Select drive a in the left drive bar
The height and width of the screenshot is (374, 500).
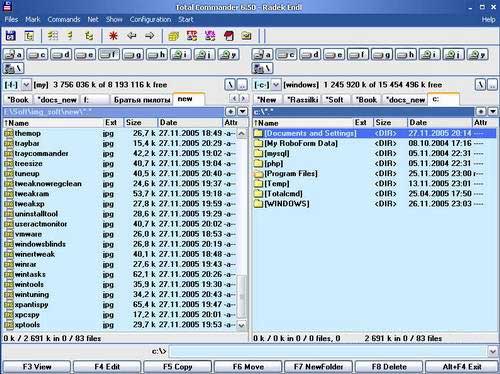point(14,54)
